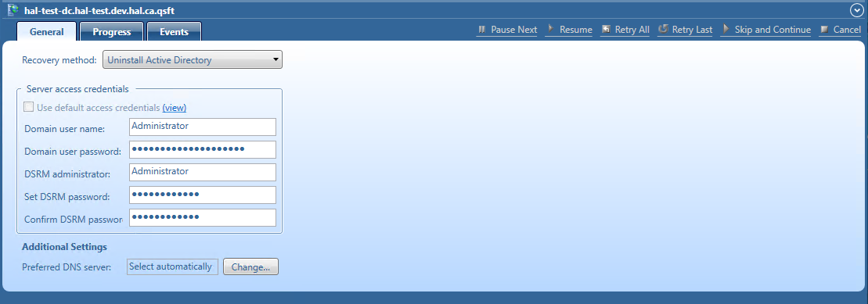Image resolution: width=868 pixels, height=304 pixels.
Task: Click the Skip and Continue link
Action: click(x=773, y=30)
